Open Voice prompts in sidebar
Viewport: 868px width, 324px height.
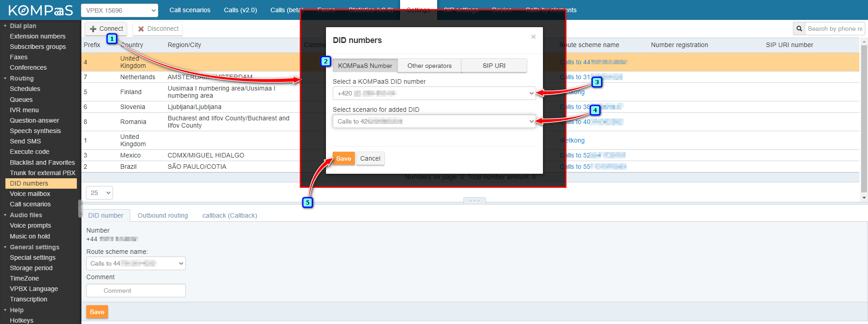(x=30, y=225)
